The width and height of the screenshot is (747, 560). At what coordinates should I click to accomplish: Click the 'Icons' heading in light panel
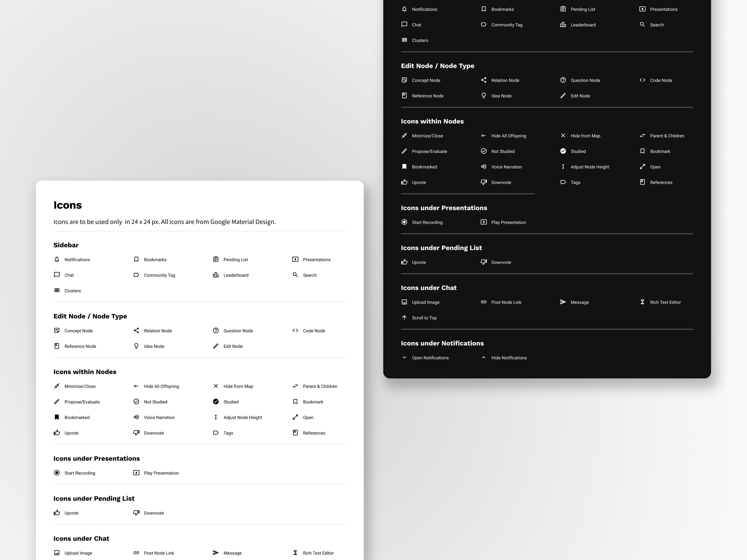click(x=67, y=205)
